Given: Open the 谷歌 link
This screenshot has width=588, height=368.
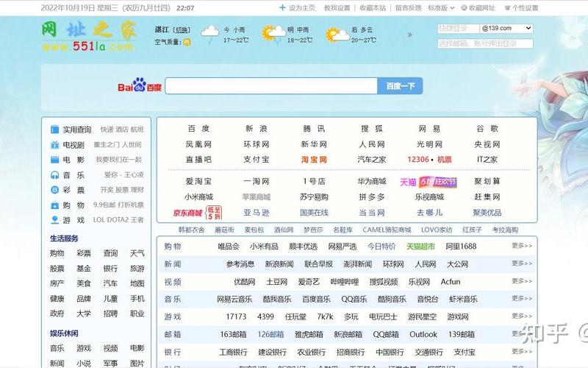Looking at the screenshot, I should pyautogui.click(x=487, y=129).
